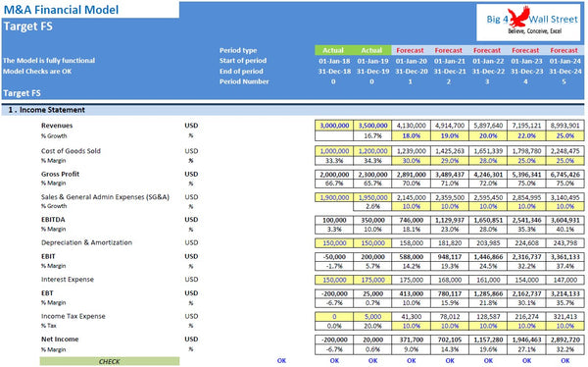Click the green CHECK cell

click(110, 361)
